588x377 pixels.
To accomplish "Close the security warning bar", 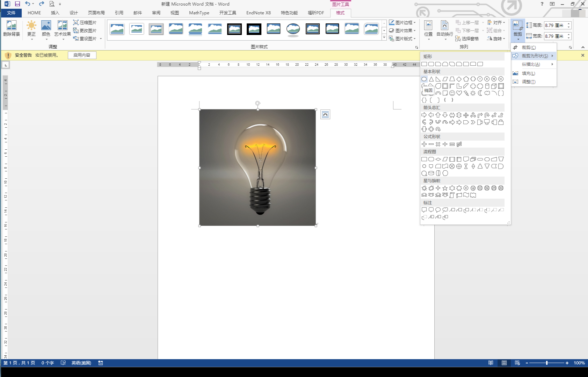I will [583, 55].
